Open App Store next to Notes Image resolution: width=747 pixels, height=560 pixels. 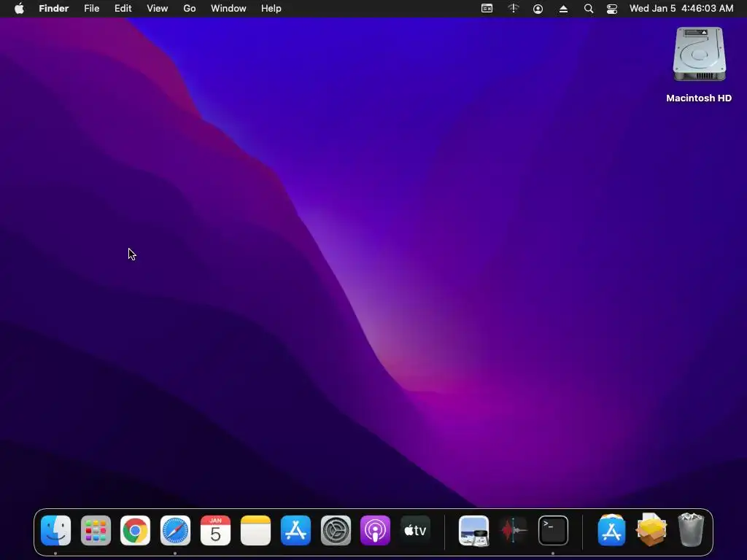click(295, 531)
